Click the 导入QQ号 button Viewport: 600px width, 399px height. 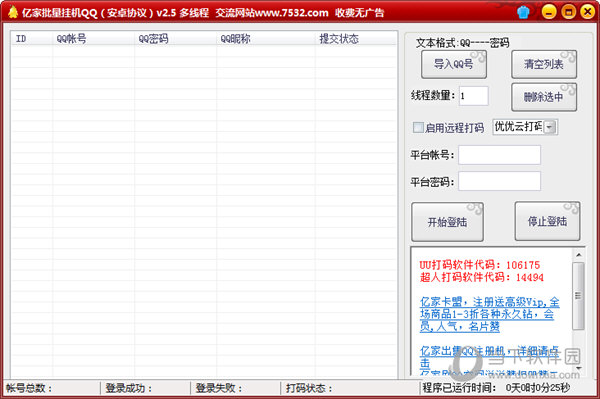tap(454, 64)
